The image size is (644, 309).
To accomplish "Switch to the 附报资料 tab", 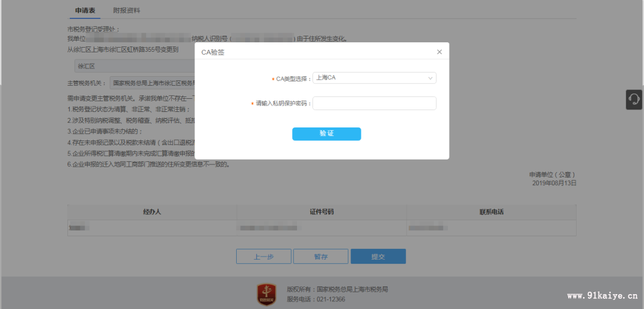I will (126, 11).
